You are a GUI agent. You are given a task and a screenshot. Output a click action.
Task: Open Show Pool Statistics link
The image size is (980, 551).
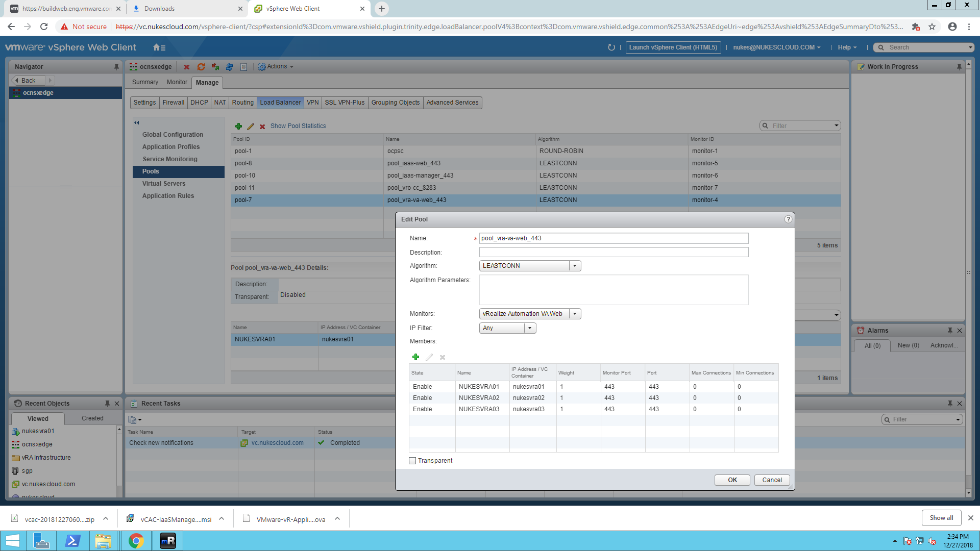click(x=298, y=126)
